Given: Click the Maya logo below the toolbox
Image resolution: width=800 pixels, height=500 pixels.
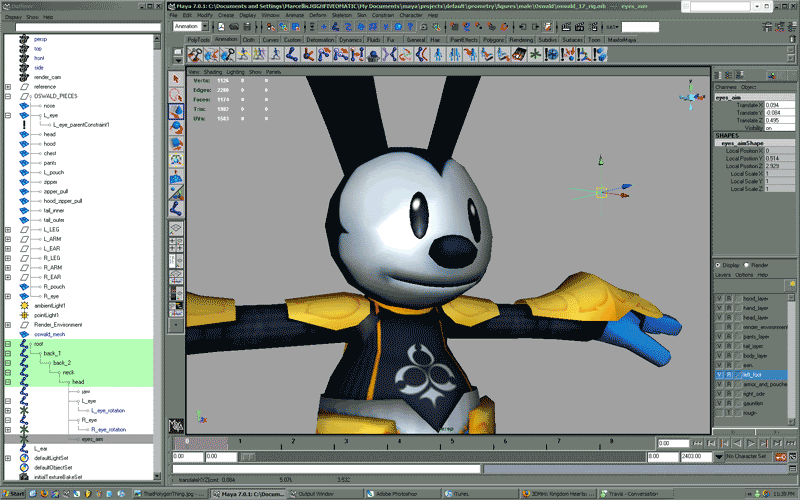Looking at the screenshot, I should click(176, 426).
